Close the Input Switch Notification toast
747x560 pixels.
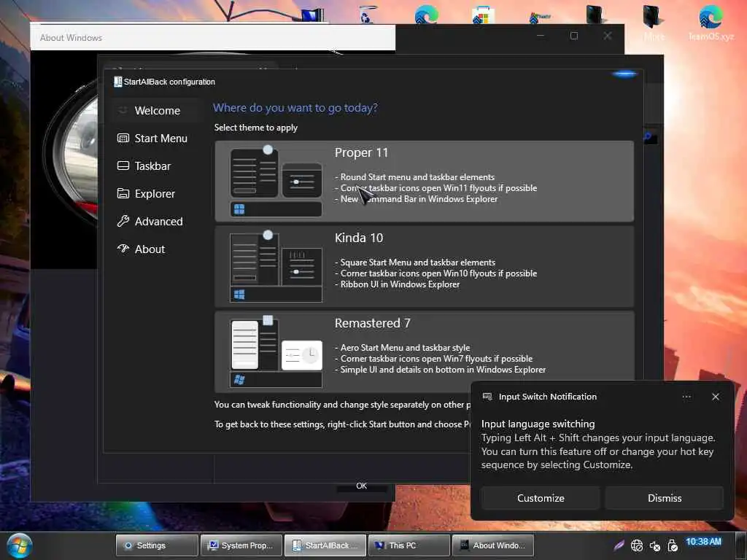tap(715, 397)
